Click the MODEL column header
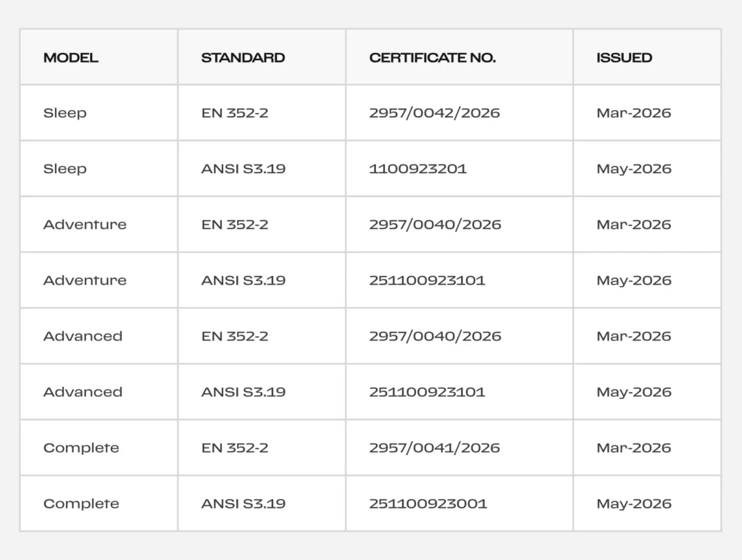Screen dimensions: 742x560 (x=71, y=58)
